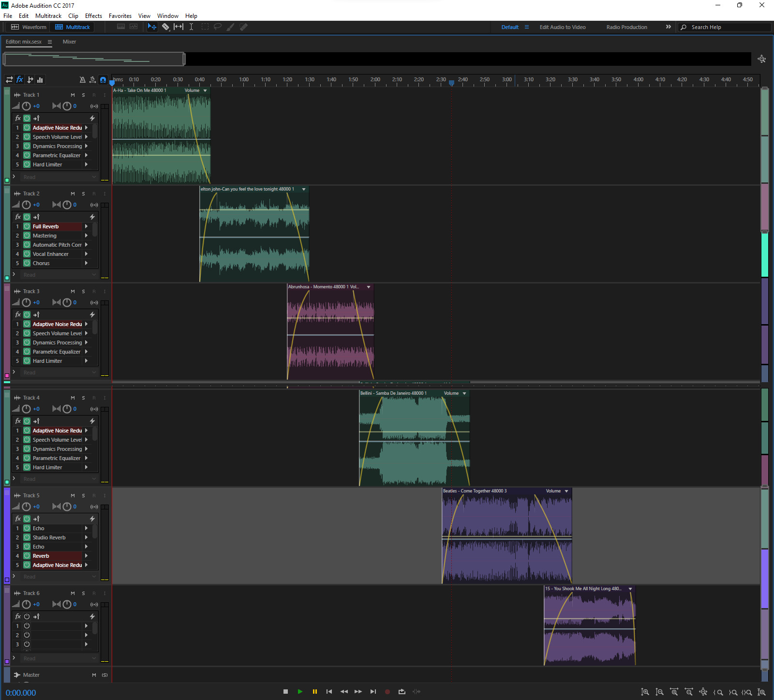The height and width of the screenshot is (700, 774).
Task: Toggle Loop Playback button
Action: pyautogui.click(x=402, y=692)
